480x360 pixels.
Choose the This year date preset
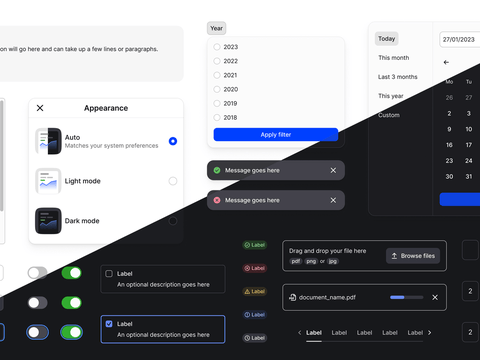tap(391, 96)
